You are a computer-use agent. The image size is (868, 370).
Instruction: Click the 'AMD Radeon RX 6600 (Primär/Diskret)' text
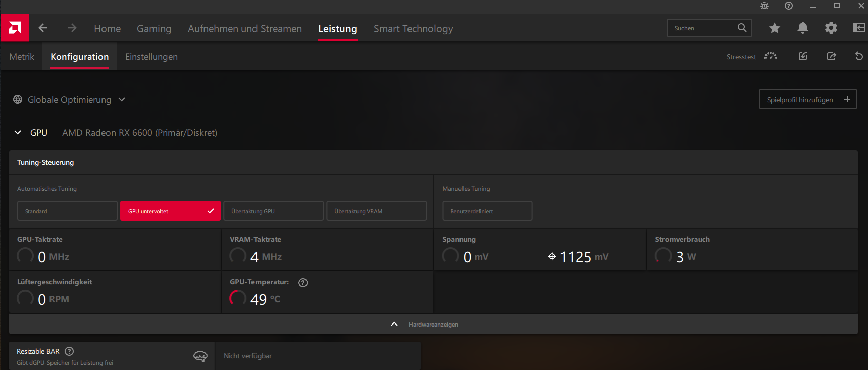coord(140,133)
